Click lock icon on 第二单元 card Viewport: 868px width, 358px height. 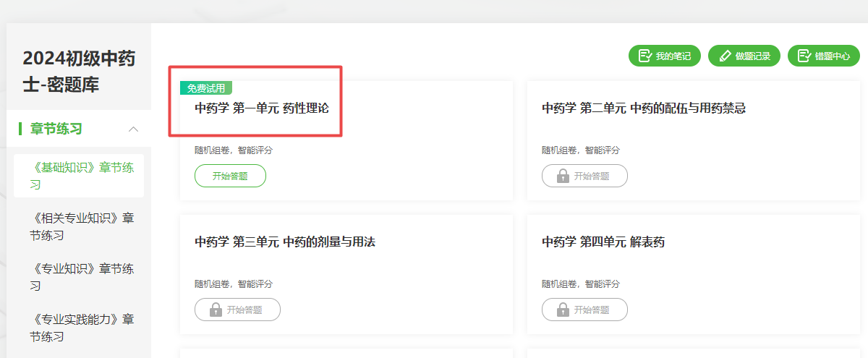pos(563,176)
